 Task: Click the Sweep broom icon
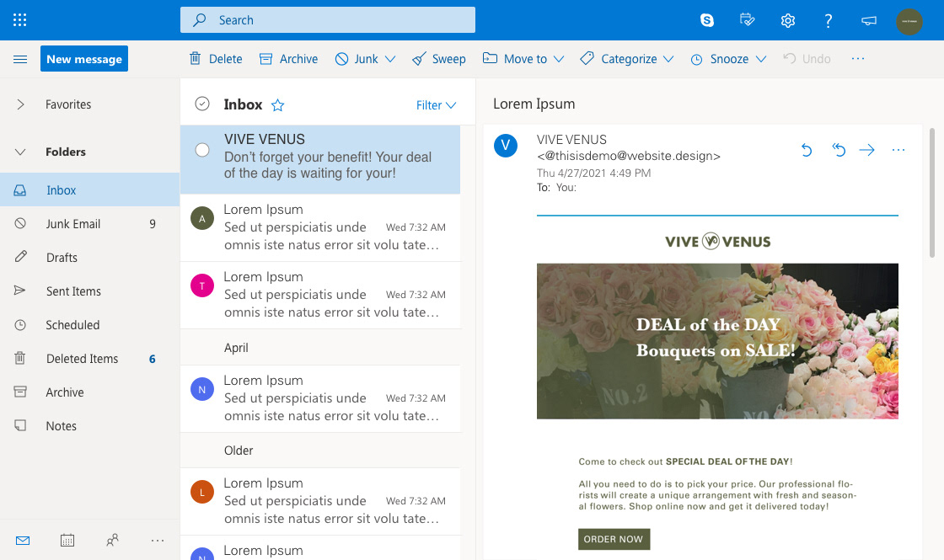(x=419, y=59)
